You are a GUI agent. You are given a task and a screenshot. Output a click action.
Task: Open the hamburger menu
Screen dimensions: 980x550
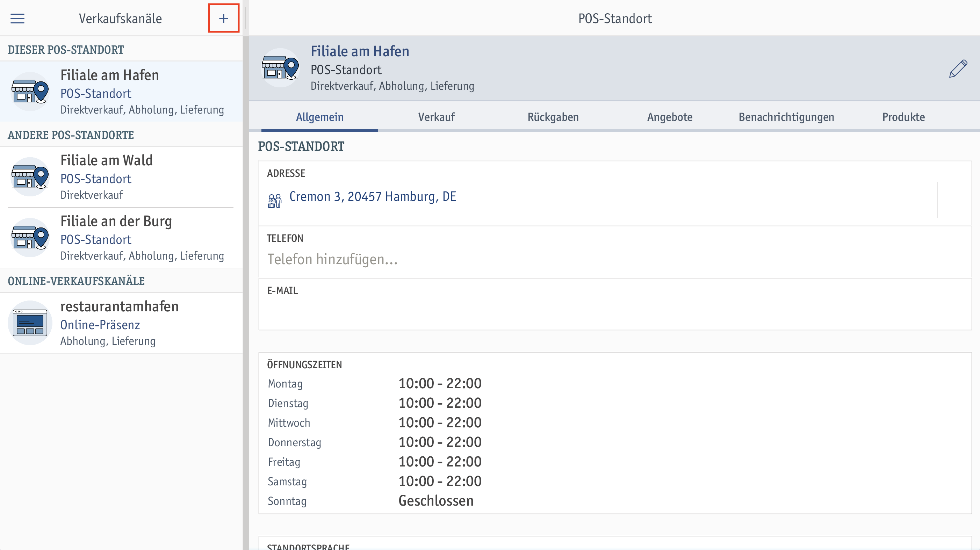[x=17, y=18]
